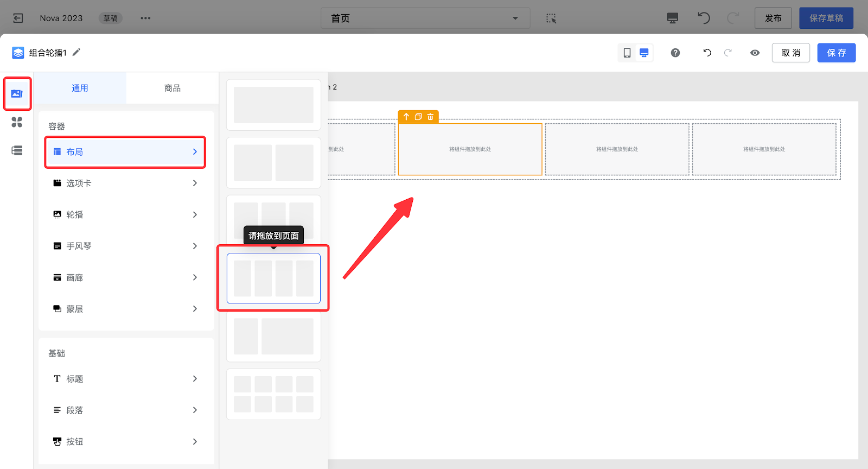Image resolution: width=868 pixels, height=469 pixels.
Task: Open the help question mark icon
Action: point(675,53)
